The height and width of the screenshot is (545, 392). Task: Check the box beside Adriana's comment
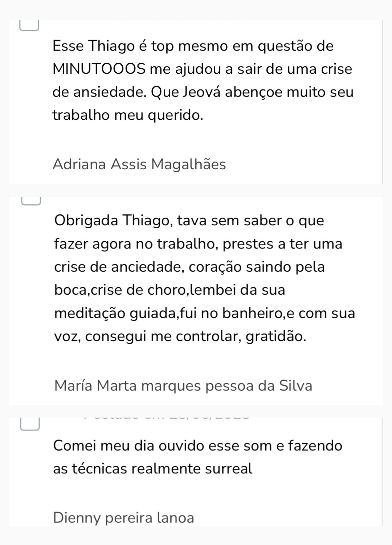coord(29,26)
